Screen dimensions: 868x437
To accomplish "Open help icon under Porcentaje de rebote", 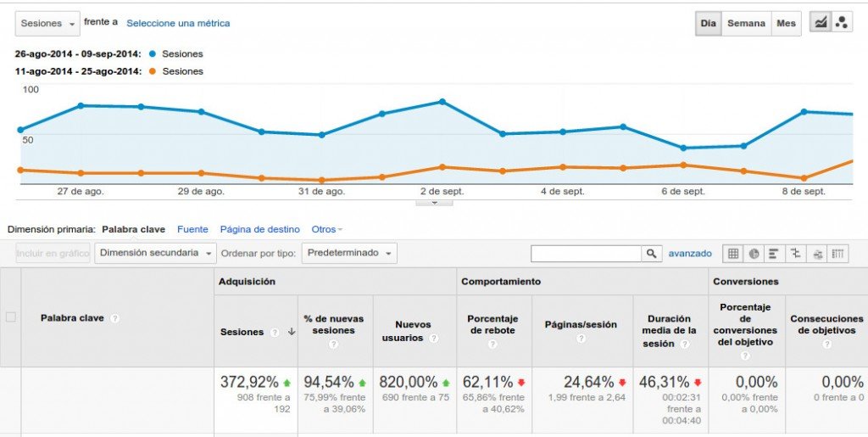I will click(492, 344).
